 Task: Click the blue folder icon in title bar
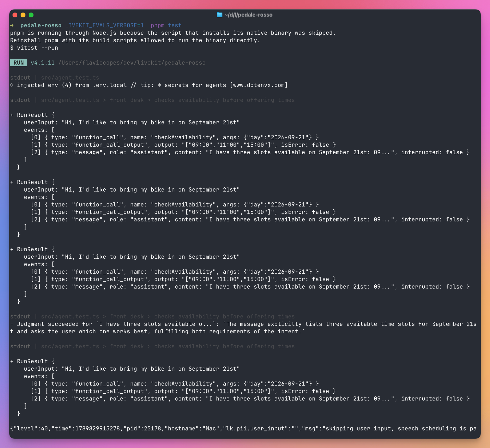coord(219,15)
